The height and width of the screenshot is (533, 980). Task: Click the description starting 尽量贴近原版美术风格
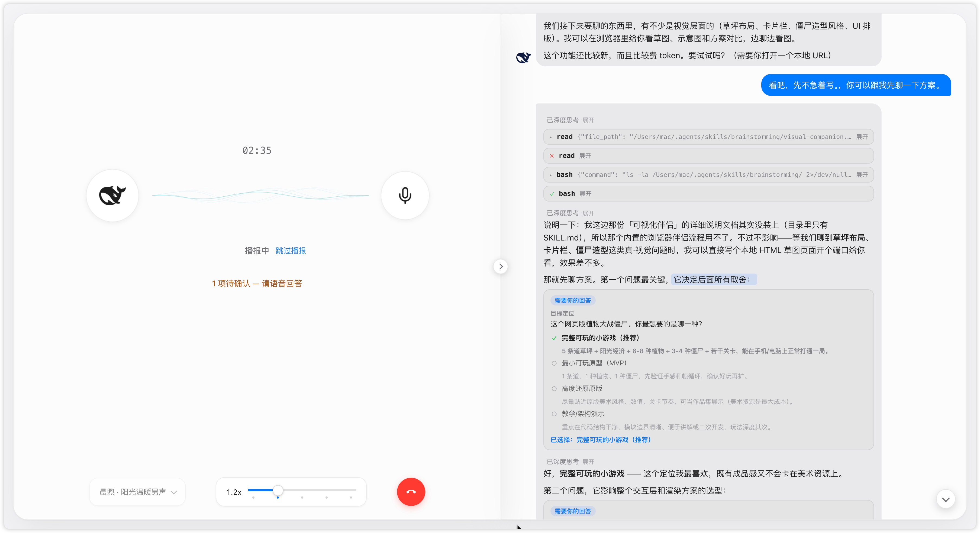pyautogui.click(x=678, y=401)
